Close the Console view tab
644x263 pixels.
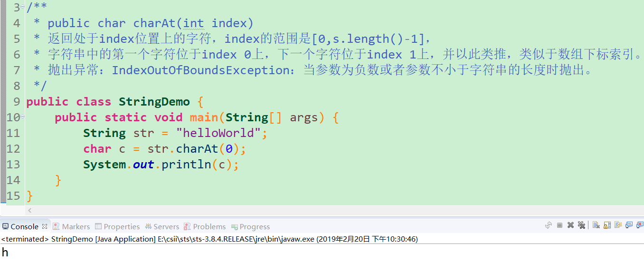45,226
